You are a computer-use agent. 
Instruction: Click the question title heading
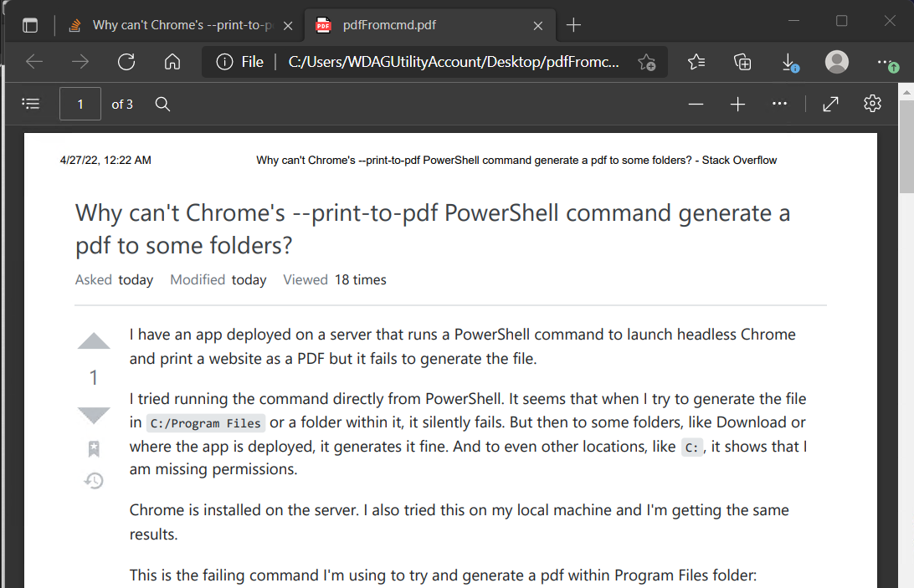tap(433, 229)
